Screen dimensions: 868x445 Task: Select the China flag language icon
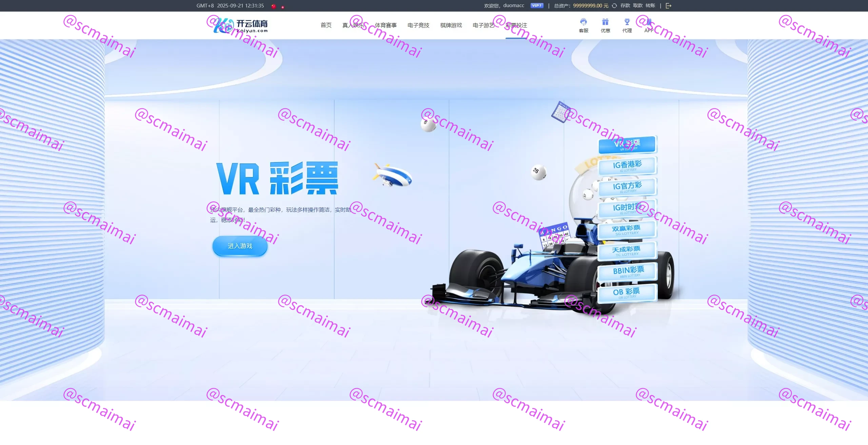pyautogui.click(x=274, y=6)
